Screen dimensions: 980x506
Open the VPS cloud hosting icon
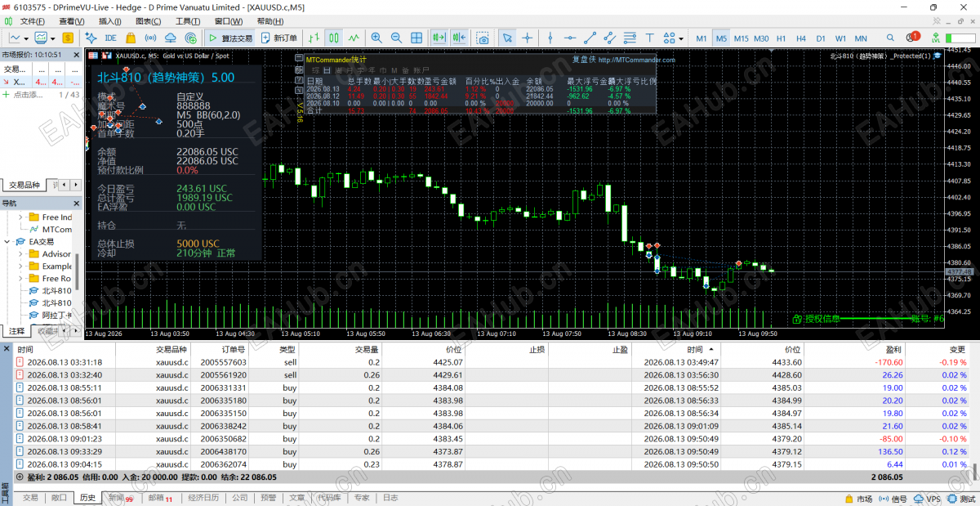[x=171, y=38]
